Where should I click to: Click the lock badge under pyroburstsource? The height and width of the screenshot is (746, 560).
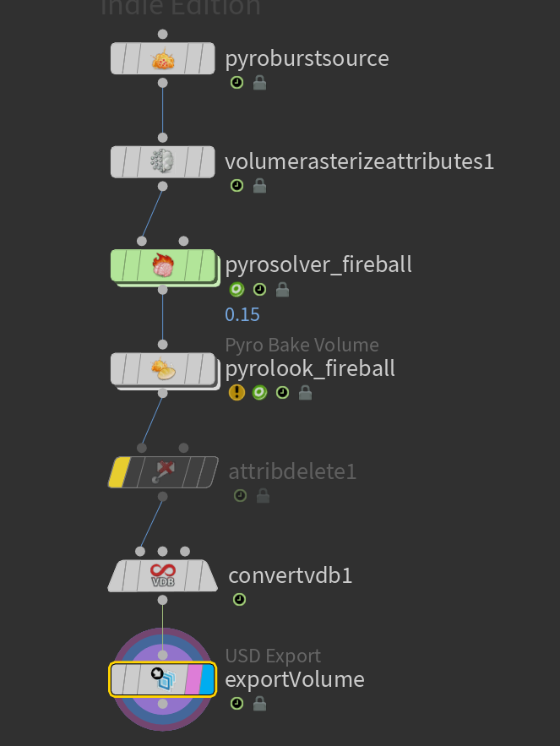click(259, 83)
